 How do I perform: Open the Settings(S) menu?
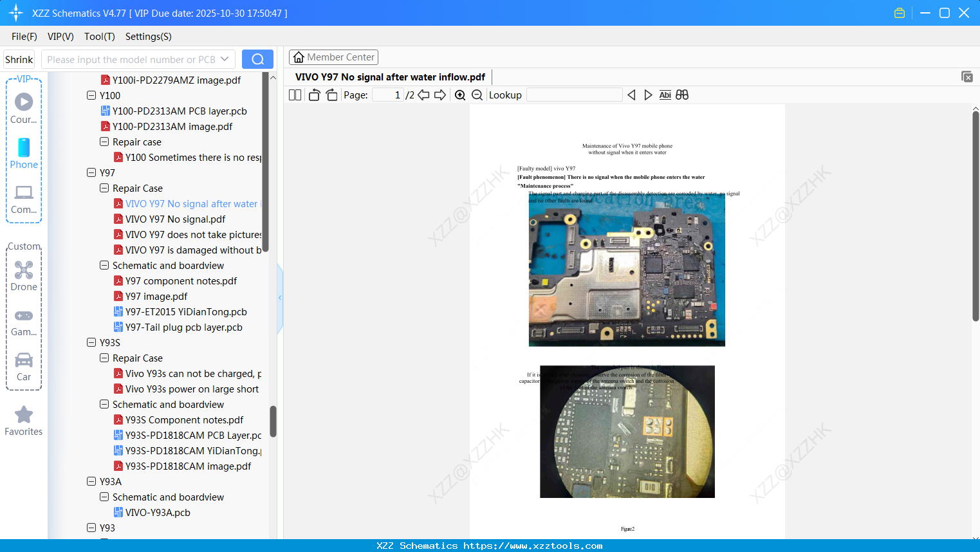[149, 37]
